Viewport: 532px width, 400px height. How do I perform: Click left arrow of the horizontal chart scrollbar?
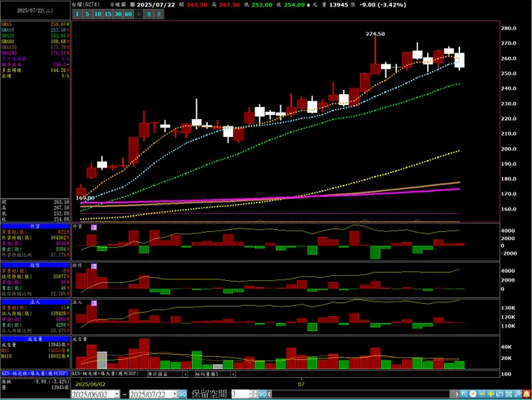coord(270,394)
